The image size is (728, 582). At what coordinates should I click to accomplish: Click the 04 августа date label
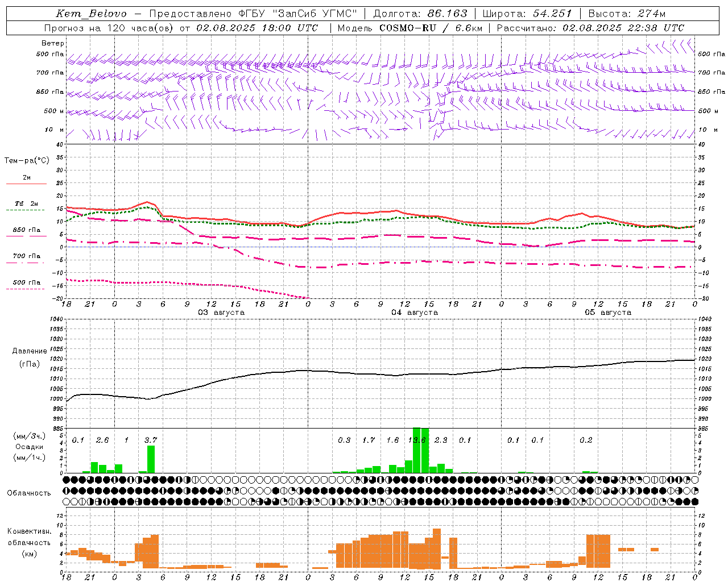point(415,313)
